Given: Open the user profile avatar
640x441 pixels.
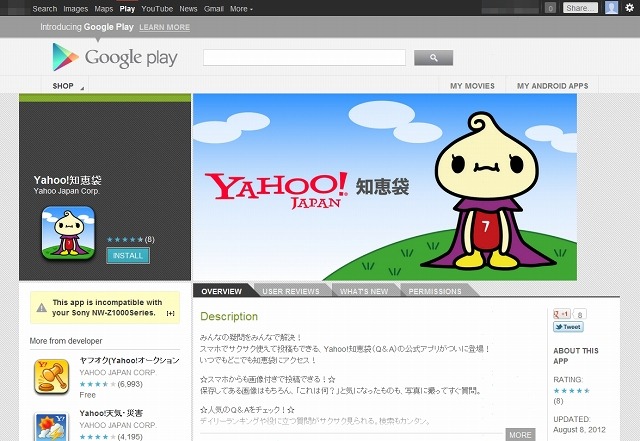Looking at the screenshot, I should pos(611,7).
